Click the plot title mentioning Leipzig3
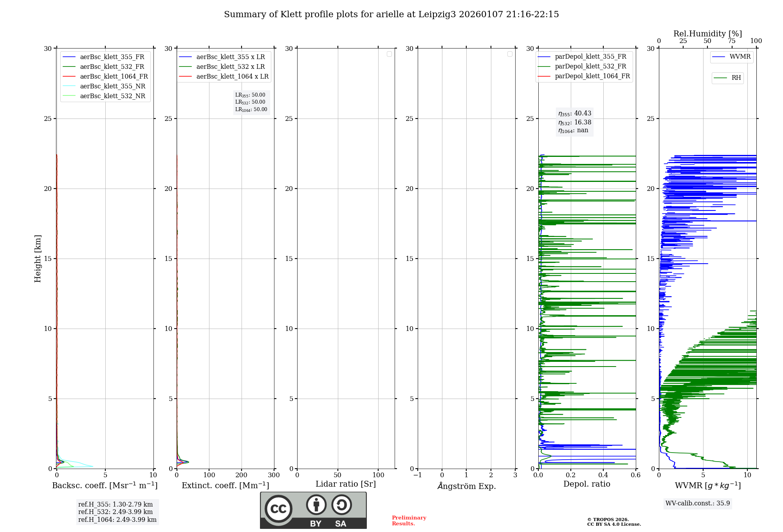This screenshot has height=532, width=783. tap(391, 14)
